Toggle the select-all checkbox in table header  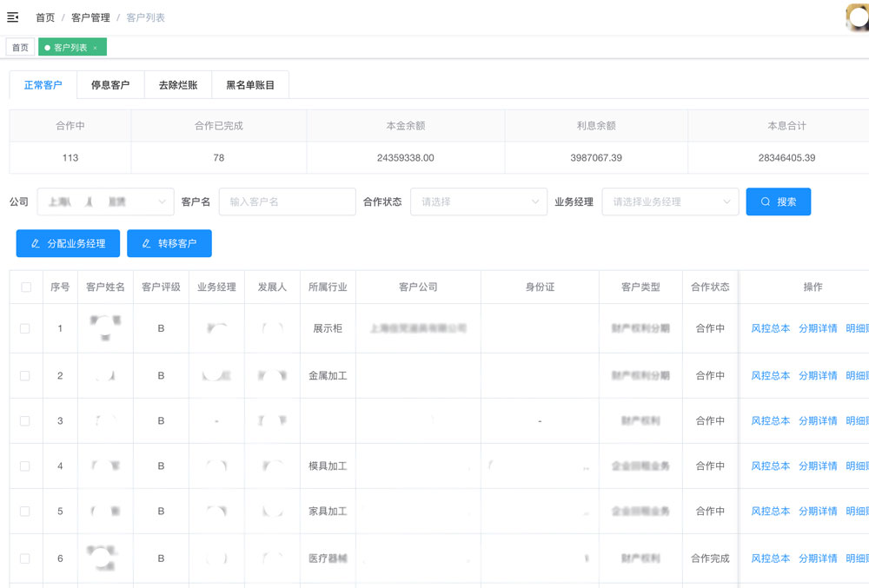click(x=26, y=287)
